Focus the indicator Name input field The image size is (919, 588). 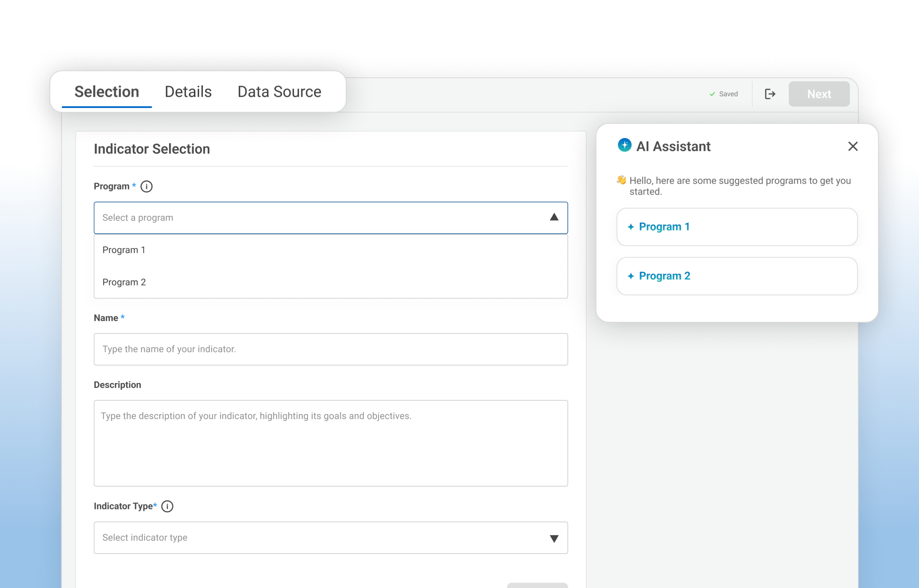tap(330, 349)
